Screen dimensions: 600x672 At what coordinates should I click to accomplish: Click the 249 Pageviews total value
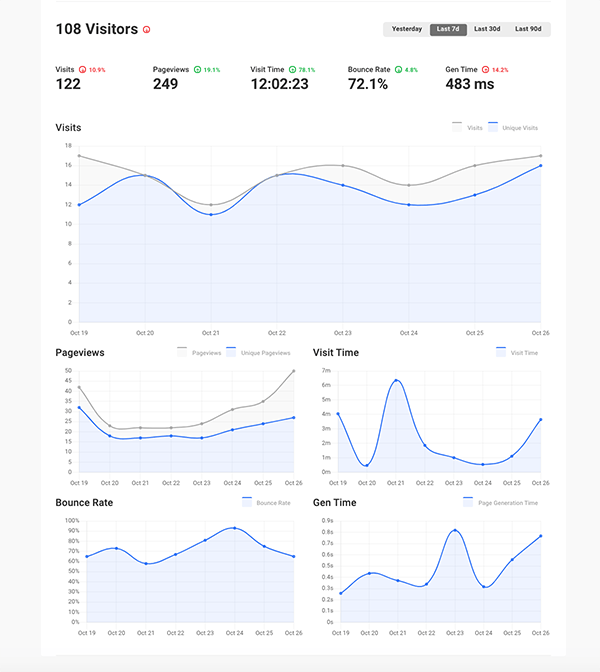click(166, 84)
